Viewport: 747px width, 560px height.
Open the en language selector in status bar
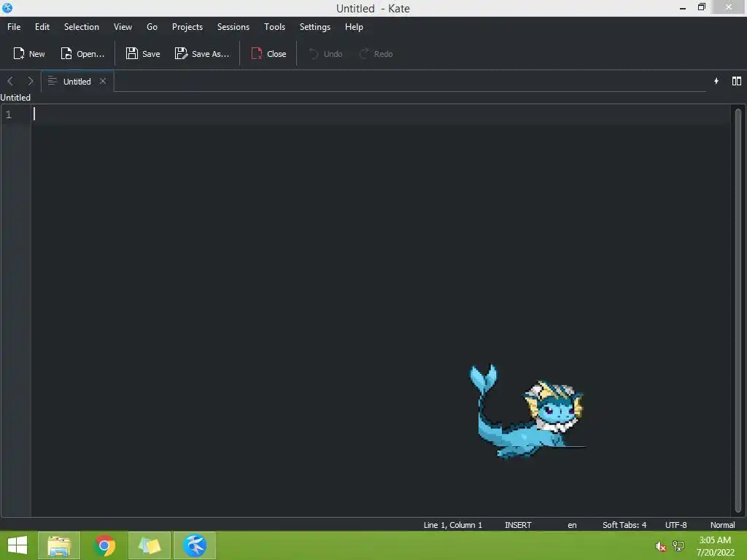(572, 525)
